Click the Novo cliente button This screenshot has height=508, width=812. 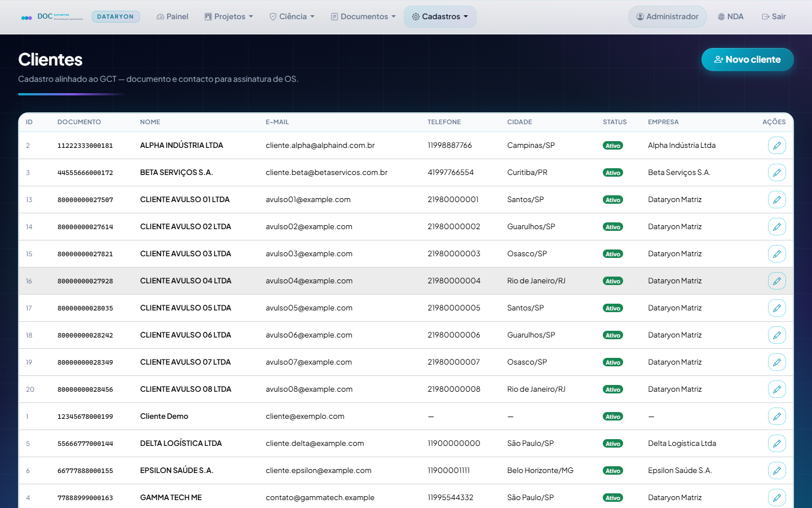[x=747, y=59]
